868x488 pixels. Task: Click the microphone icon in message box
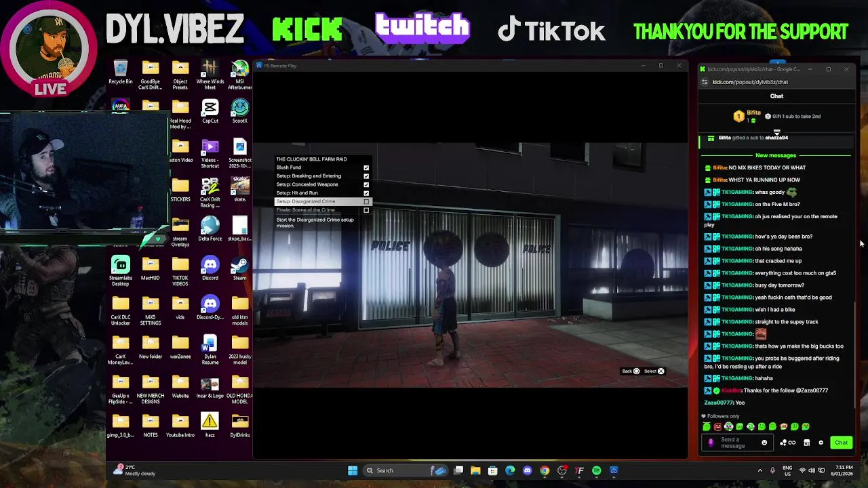pos(711,443)
